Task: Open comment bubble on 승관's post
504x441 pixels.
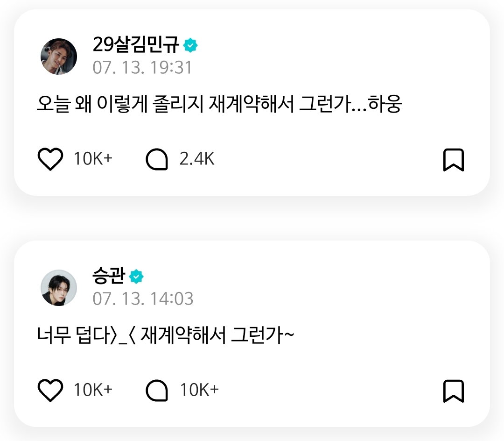Action: click(x=157, y=391)
